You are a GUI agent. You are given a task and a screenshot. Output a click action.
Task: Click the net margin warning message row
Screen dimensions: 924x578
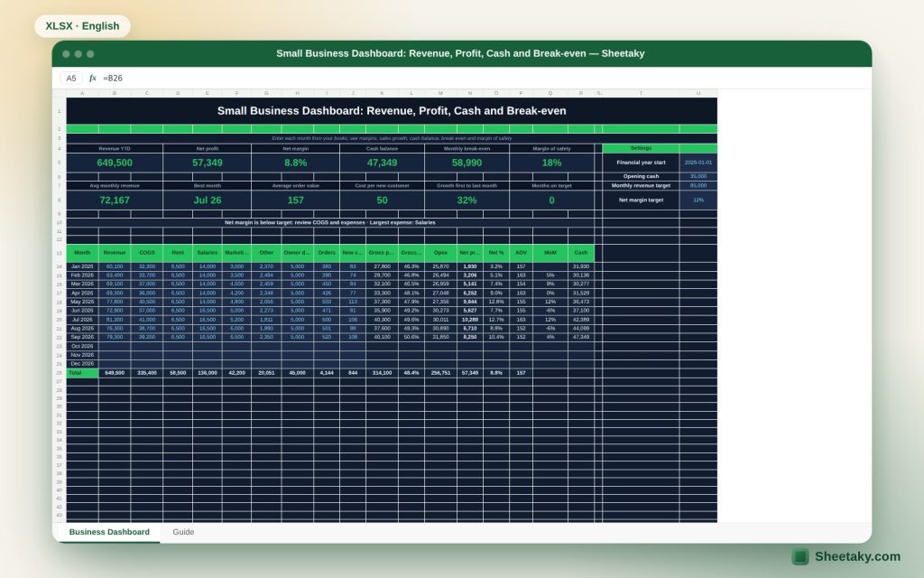pos(330,223)
